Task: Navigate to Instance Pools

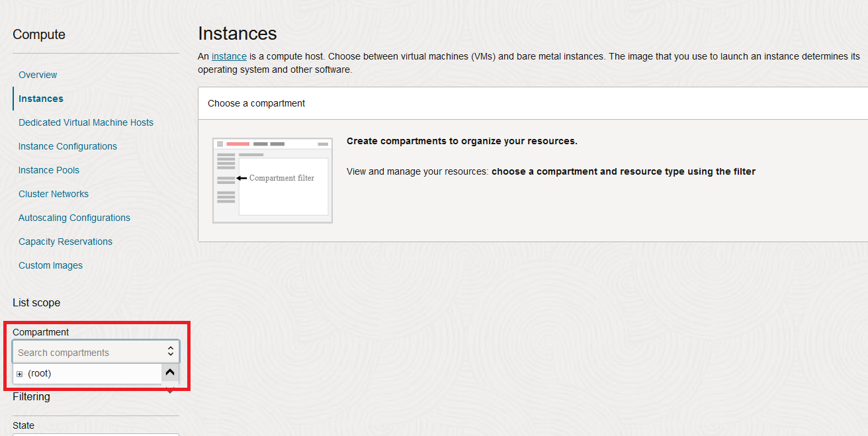Action: 49,170
